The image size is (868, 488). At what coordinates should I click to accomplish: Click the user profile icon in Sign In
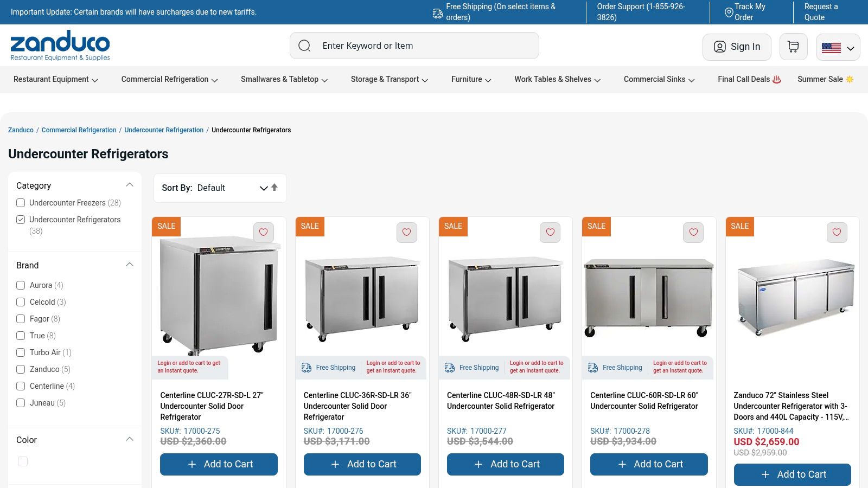click(719, 47)
